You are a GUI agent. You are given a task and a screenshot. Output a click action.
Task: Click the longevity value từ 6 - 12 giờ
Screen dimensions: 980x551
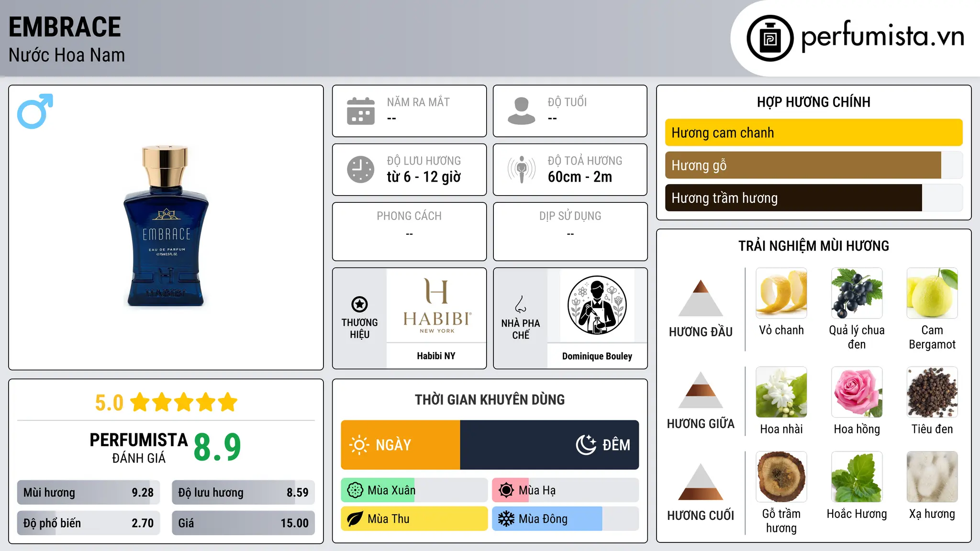[423, 177]
